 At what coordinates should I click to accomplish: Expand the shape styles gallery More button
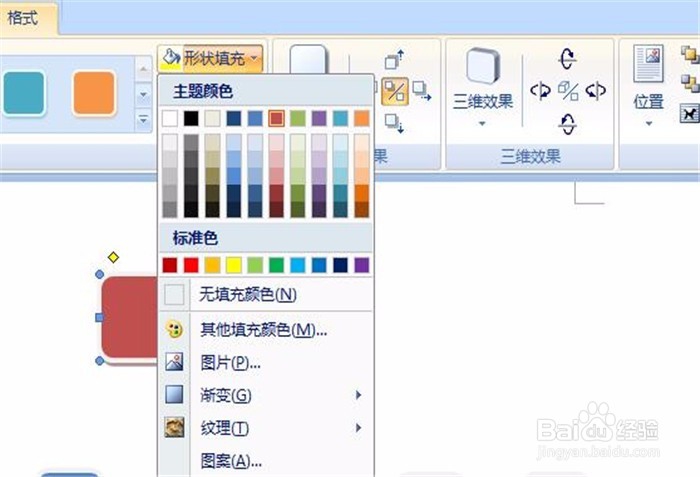point(143,119)
